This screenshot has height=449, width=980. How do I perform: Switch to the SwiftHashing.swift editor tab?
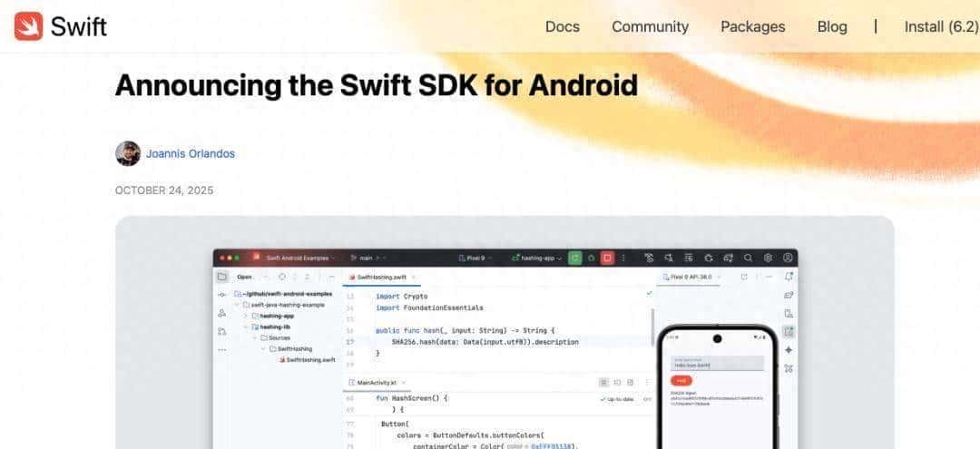382,277
